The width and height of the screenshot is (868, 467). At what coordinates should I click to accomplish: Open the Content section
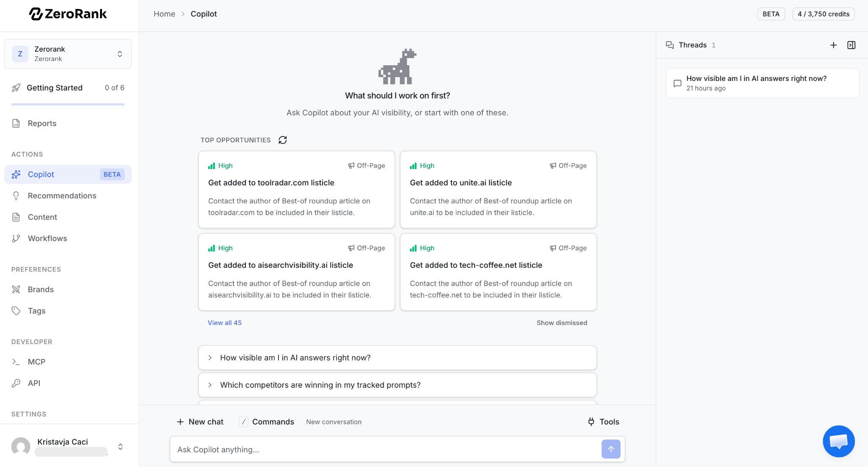click(68, 217)
